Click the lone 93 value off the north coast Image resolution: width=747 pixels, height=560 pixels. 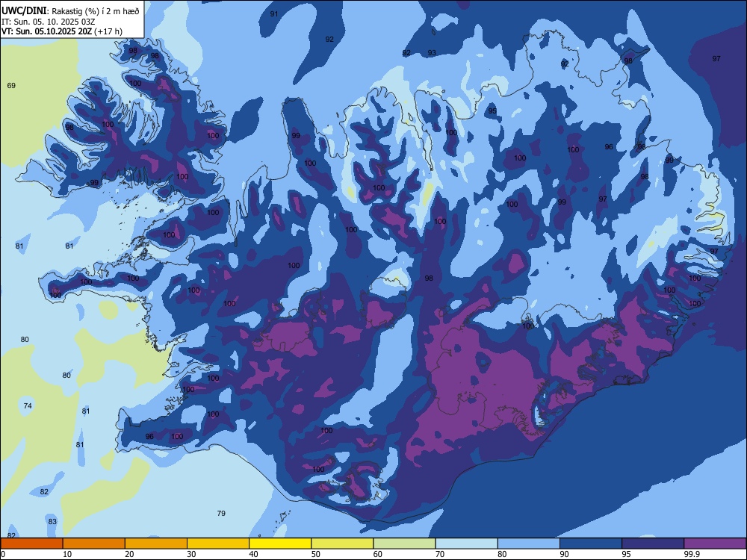pyautogui.click(x=432, y=53)
